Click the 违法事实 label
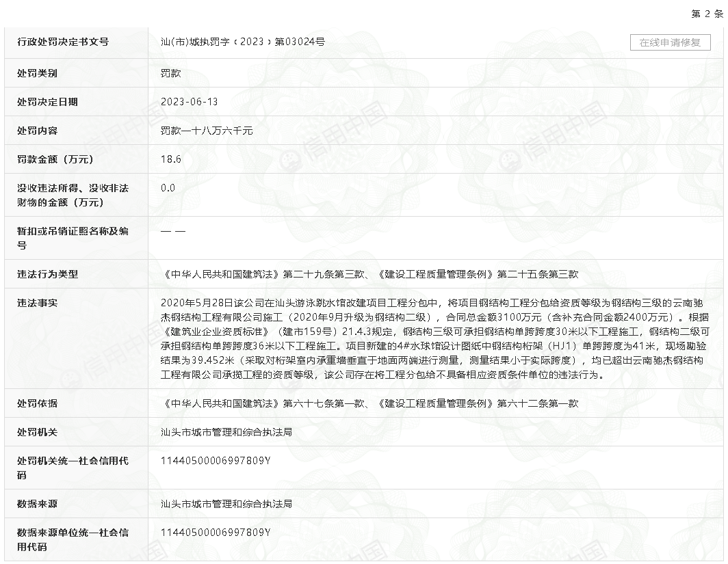 point(37,303)
